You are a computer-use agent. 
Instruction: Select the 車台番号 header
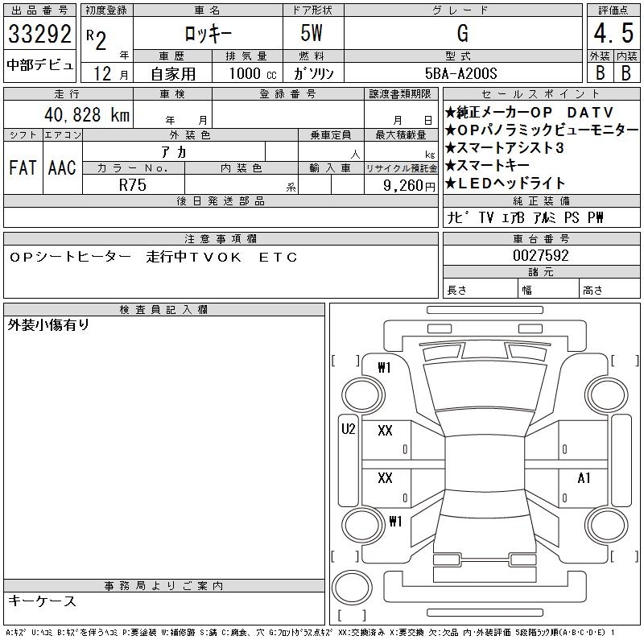(541, 238)
